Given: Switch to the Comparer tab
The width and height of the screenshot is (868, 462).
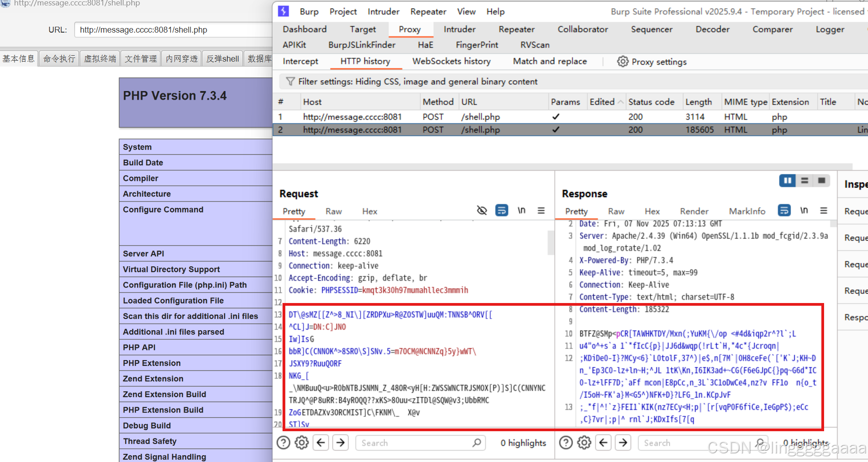Looking at the screenshot, I should pos(772,29).
